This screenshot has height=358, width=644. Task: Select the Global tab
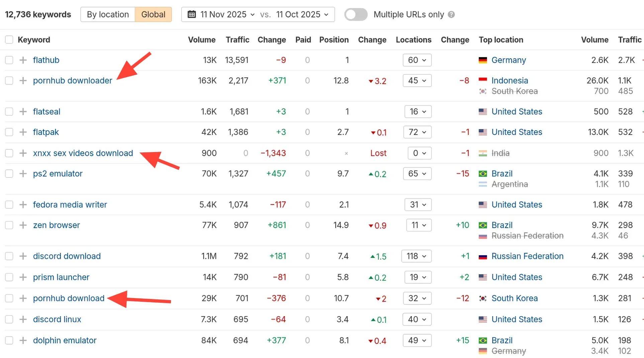tap(153, 14)
